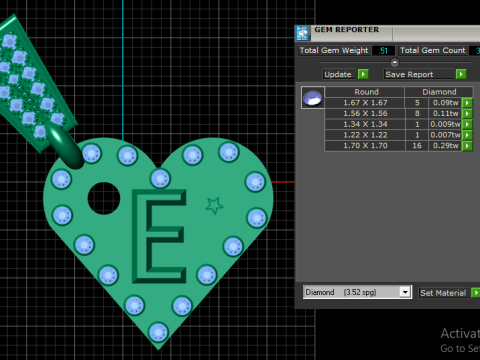Select the small star engraving on the heart
The height and width of the screenshot is (360, 480).
214,205
